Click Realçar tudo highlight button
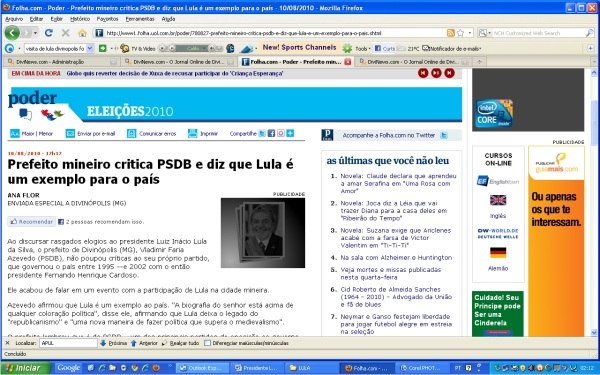Screen dimensions: 600x375 coord(180,343)
